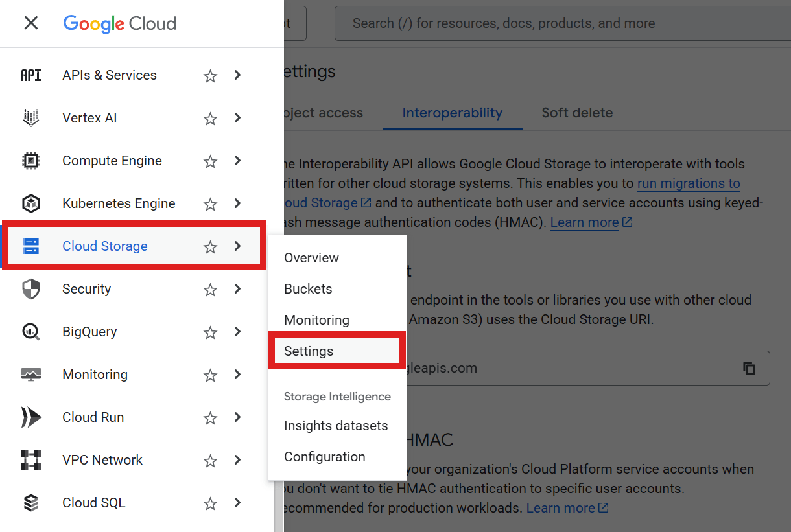Image resolution: width=791 pixels, height=532 pixels.
Task: Open Overview in Cloud Storage submenu
Action: click(x=337, y=258)
